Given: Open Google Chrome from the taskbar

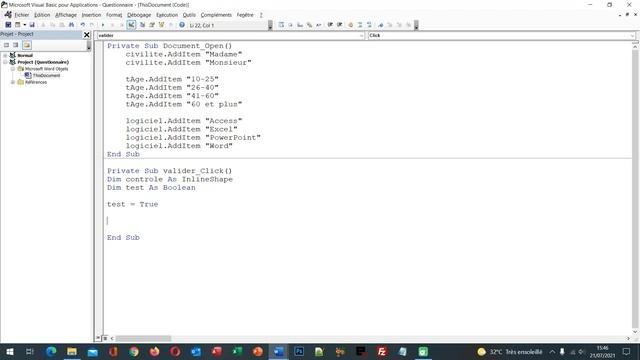Looking at the screenshot, I should click(134, 351).
